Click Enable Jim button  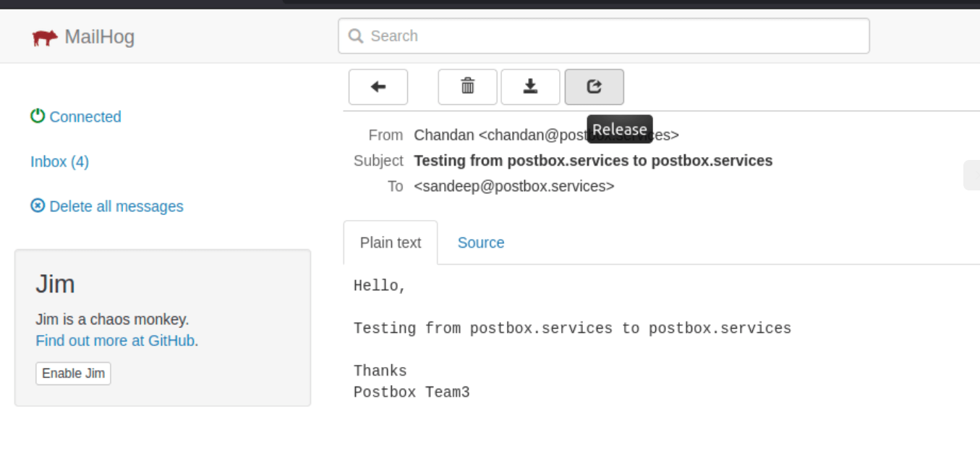(72, 373)
